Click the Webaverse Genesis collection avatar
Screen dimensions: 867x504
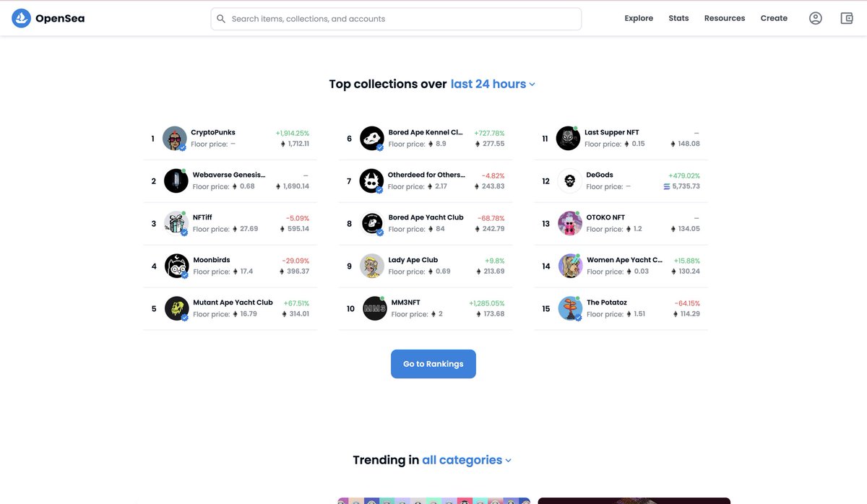point(176,181)
